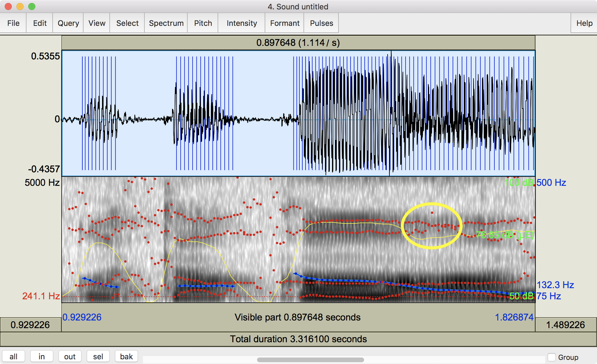The image size is (597, 364).
Task: Open the Pulses menu
Action: 321,23
